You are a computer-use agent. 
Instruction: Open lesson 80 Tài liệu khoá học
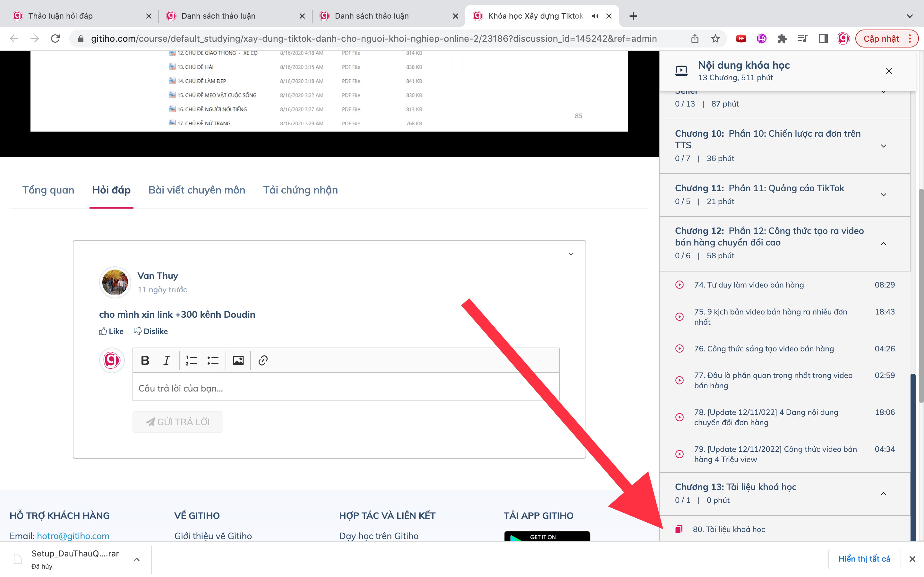point(729,529)
